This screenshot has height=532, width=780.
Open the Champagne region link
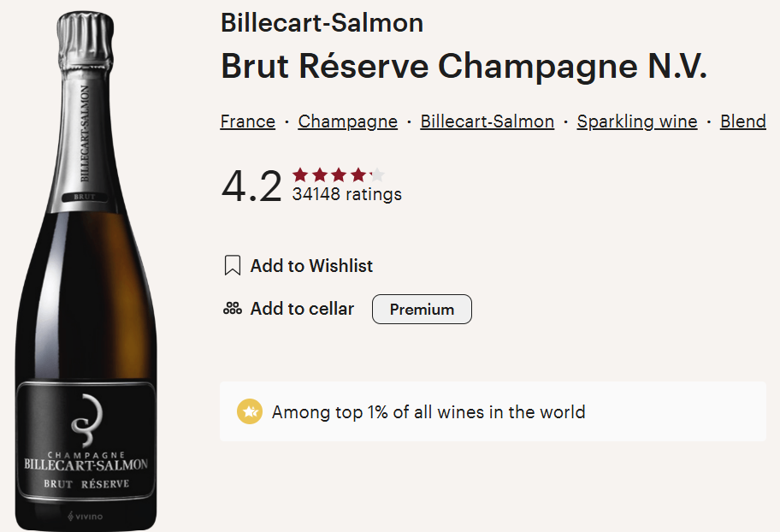348,121
